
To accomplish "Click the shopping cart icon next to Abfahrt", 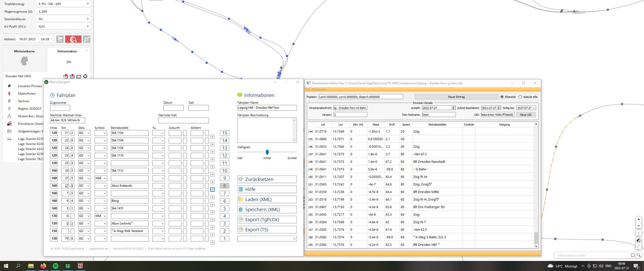I will coord(60,39).
